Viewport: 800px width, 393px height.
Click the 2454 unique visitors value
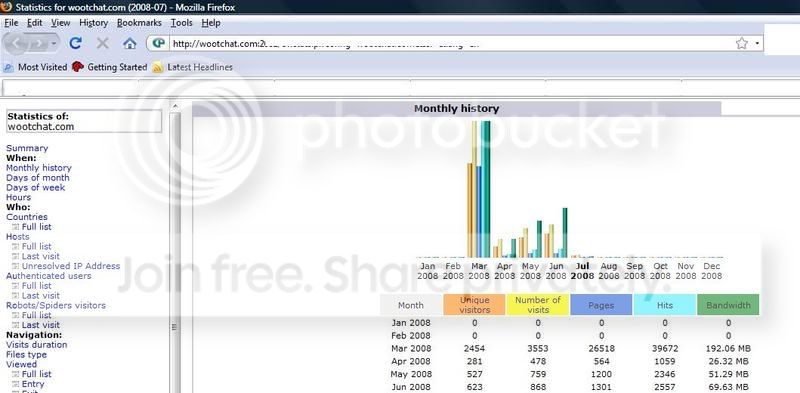474,349
